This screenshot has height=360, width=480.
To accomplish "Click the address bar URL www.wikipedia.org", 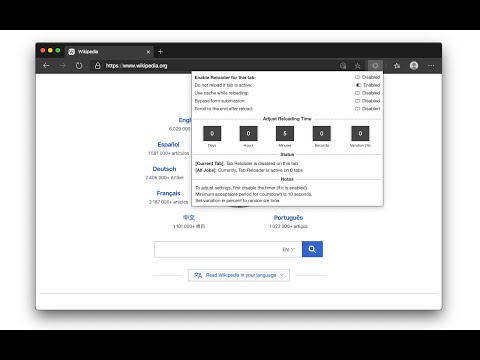I will pyautogui.click(x=137, y=66).
